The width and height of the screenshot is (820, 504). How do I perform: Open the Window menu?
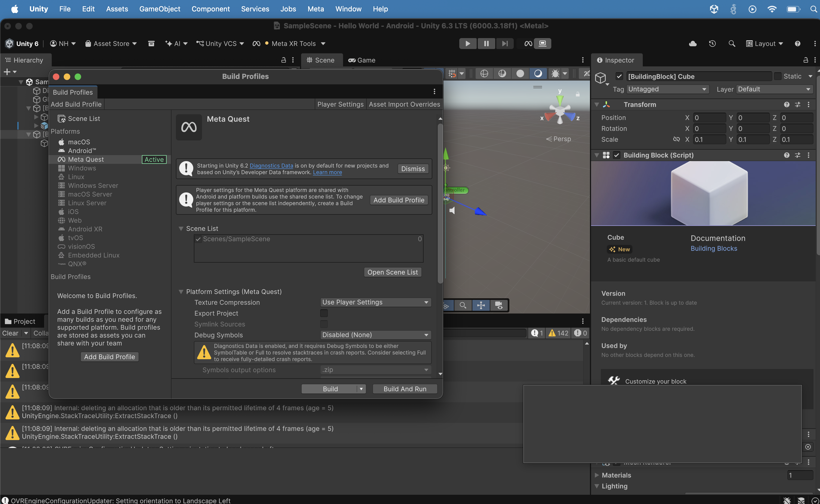[x=348, y=9]
